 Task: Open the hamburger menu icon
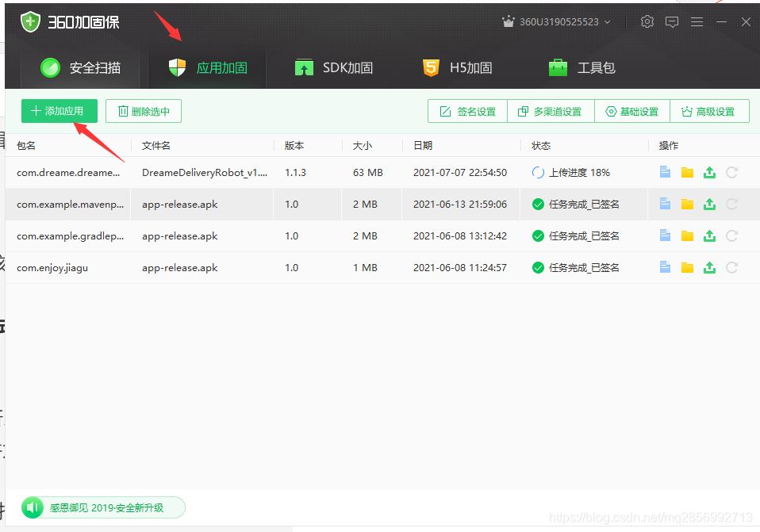pyautogui.click(x=697, y=22)
